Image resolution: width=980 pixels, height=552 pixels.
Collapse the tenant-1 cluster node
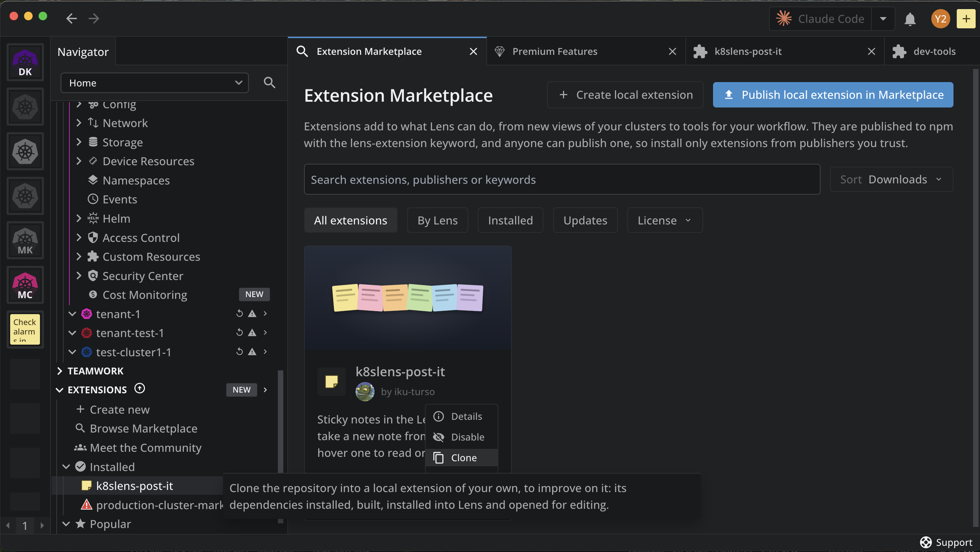coord(72,314)
